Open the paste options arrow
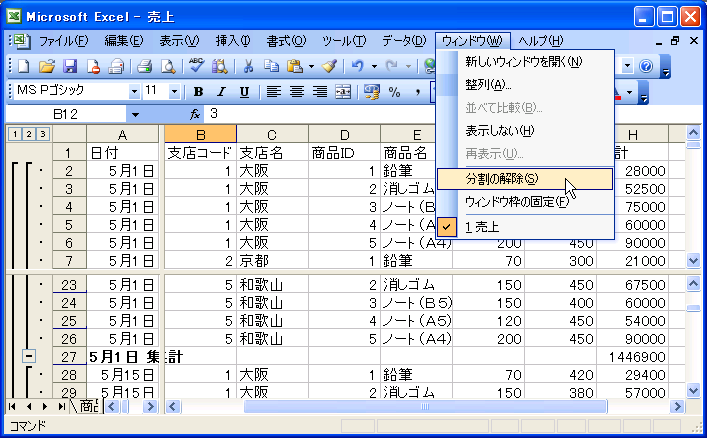This screenshot has width=707, height=438. tap(311, 66)
